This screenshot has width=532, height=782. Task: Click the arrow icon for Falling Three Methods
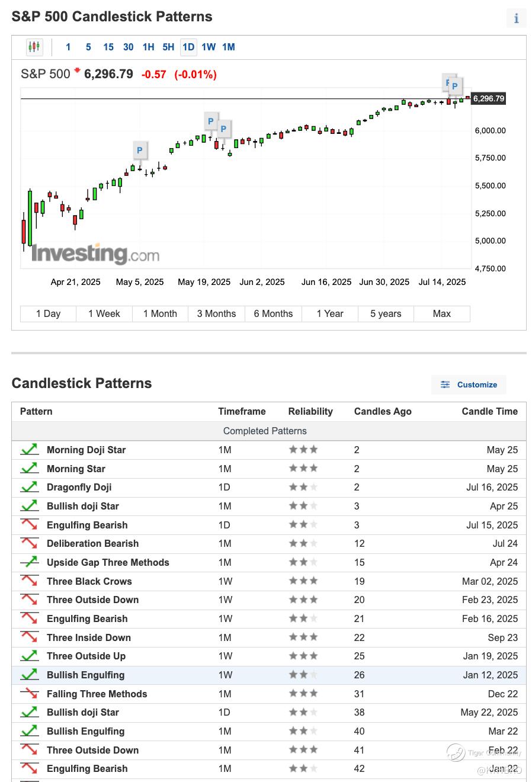(x=30, y=694)
